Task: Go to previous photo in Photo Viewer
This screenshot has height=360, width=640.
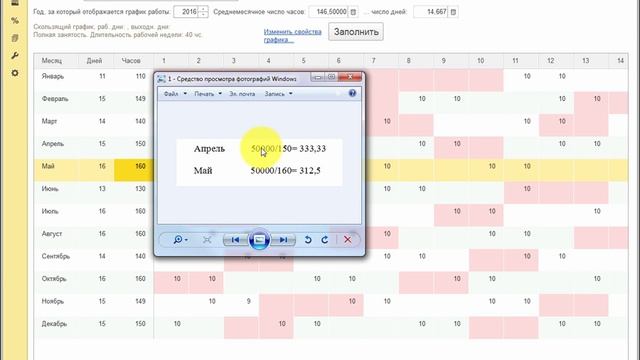Action: click(236, 240)
